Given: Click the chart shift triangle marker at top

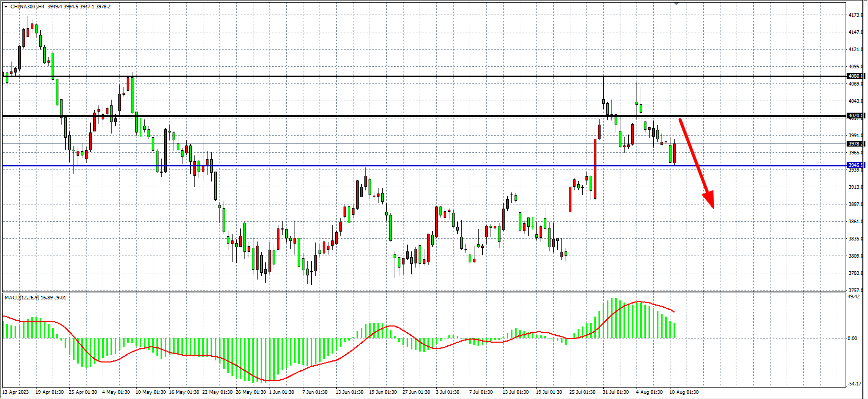Looking at the screenshot, I should [676, 4].
